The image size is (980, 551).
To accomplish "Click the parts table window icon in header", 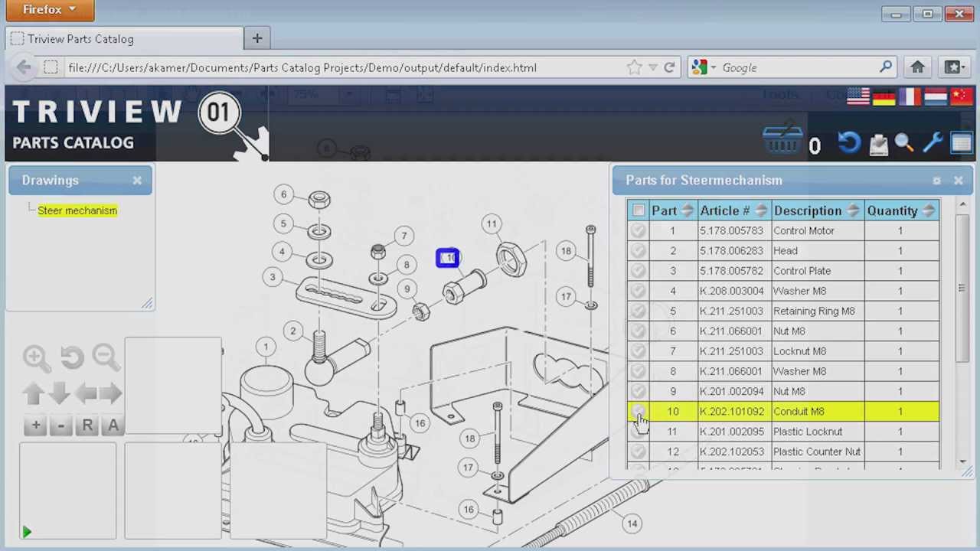I will pos(962,143).
